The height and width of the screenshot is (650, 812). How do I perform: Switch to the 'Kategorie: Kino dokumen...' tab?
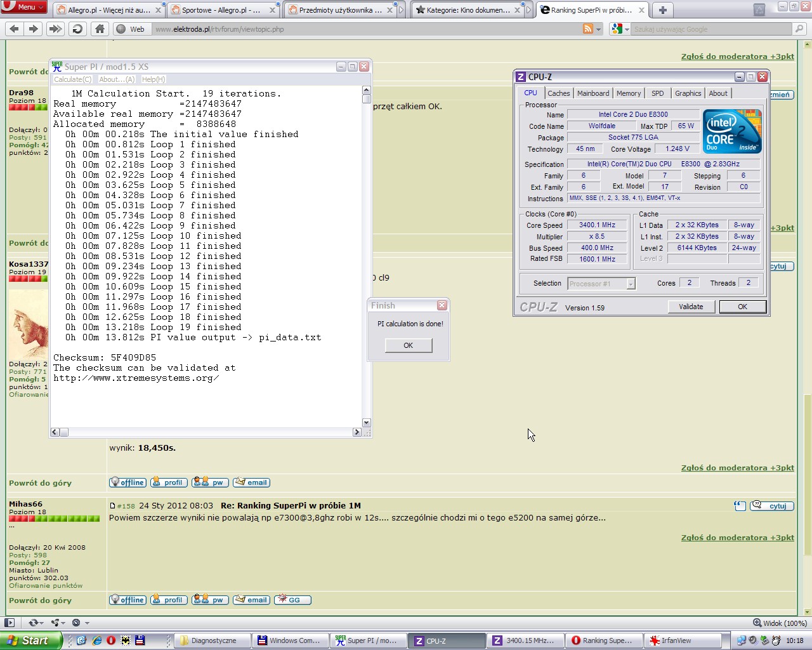click(x=468, y=10)
